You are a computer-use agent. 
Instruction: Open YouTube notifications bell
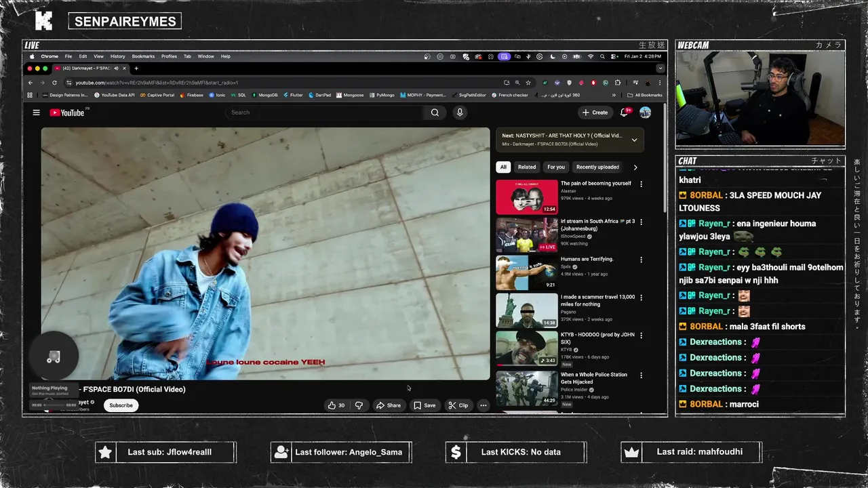pos(624,113)
